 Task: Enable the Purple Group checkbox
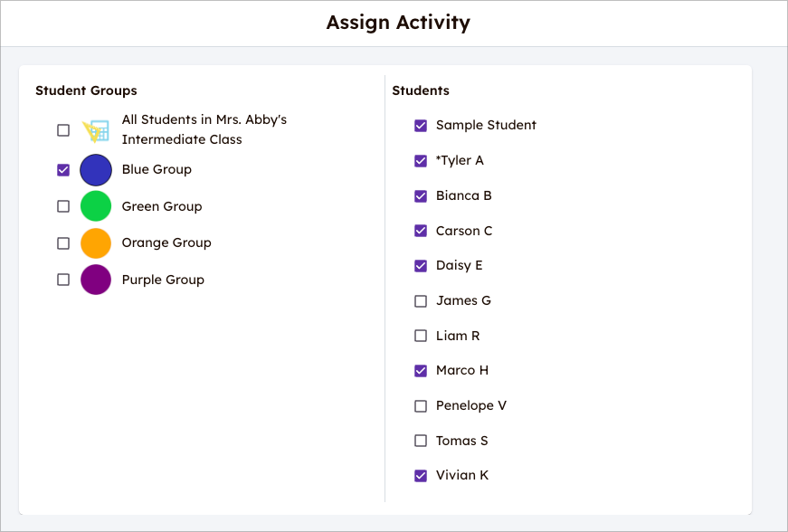tap(63, 279)
